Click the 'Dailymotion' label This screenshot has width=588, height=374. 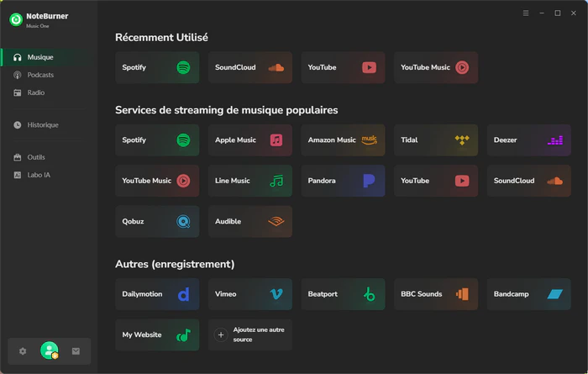[142, 294]
